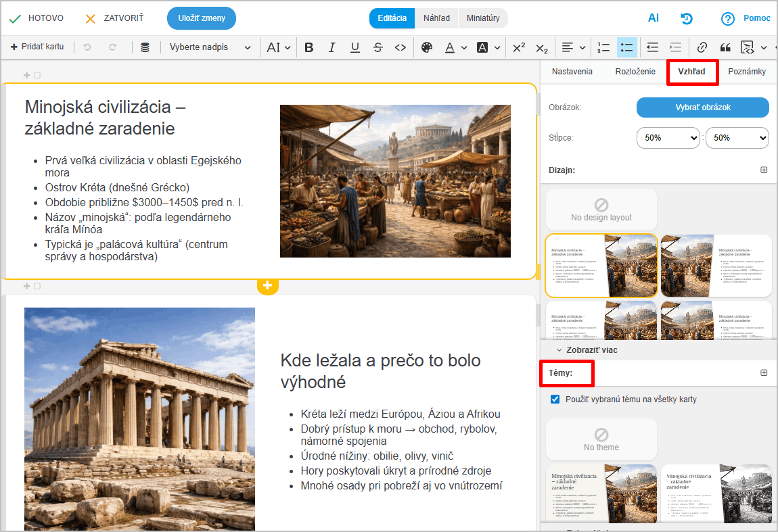
Task: Select 'No design layout' thumbnail
Action: (601, 210)
